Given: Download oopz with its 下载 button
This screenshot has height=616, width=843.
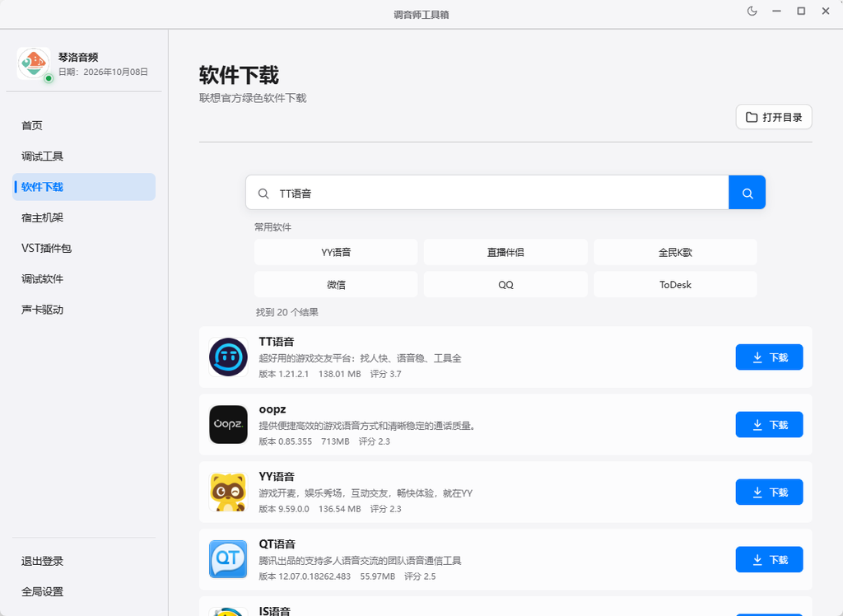Looking at the screenshot, I should point(770,424).
